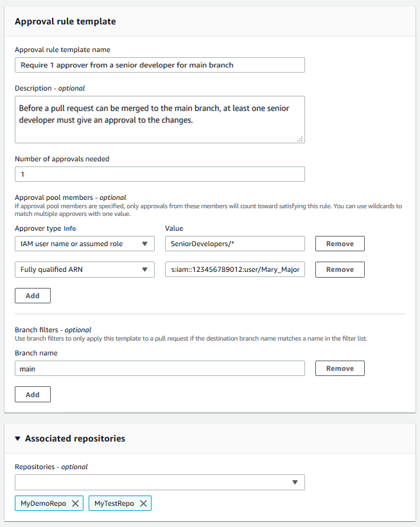Add another branch filter

32,394
